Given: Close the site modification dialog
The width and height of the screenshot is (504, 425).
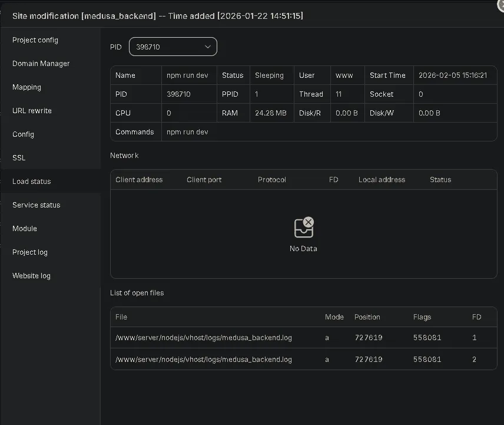Looking at the screenshot, I should [501, 5].
